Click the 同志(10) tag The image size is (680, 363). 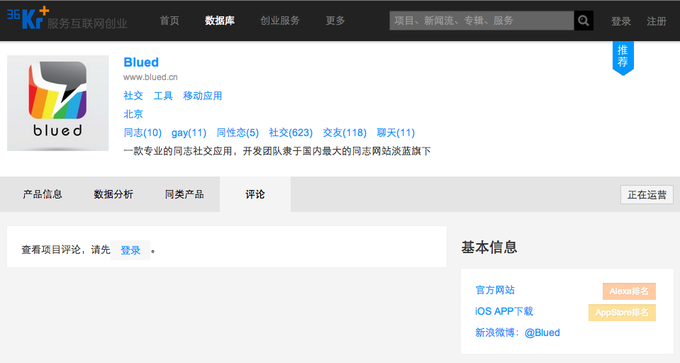[143, 132]
